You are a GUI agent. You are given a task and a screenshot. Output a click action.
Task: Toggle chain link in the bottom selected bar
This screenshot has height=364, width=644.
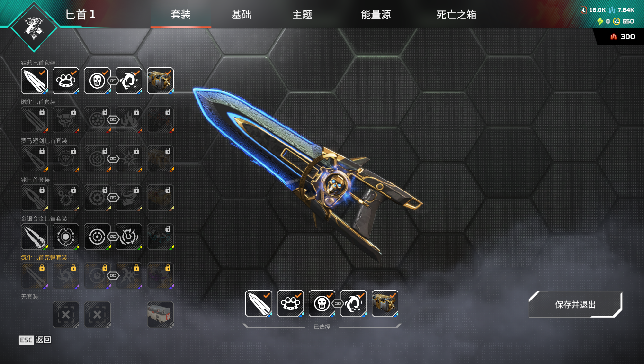(337, 303)
